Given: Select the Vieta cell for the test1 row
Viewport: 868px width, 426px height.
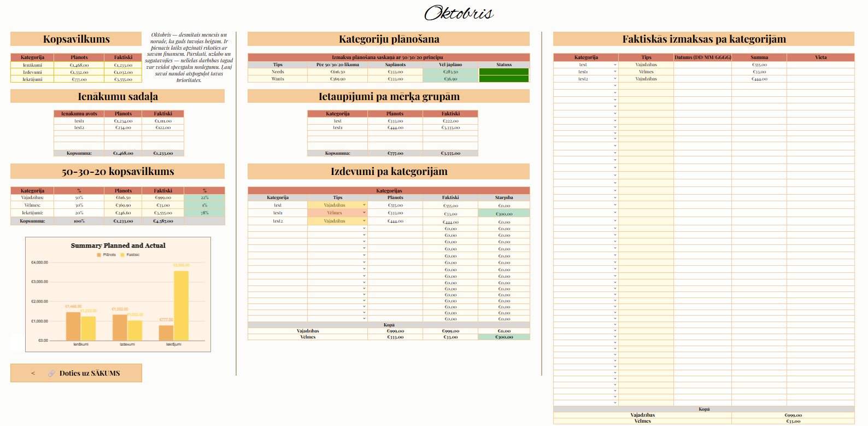Looking at the screenshot, I should point(820,72).
